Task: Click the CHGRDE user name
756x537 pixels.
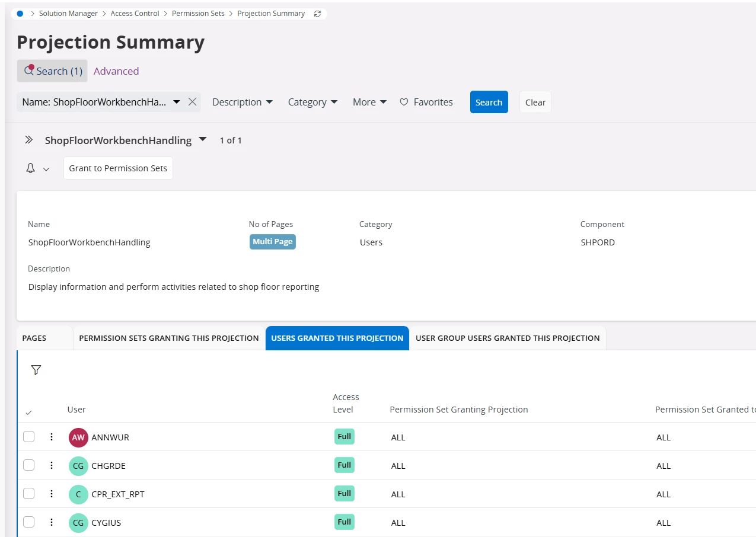Action: [x=109, y=466]
